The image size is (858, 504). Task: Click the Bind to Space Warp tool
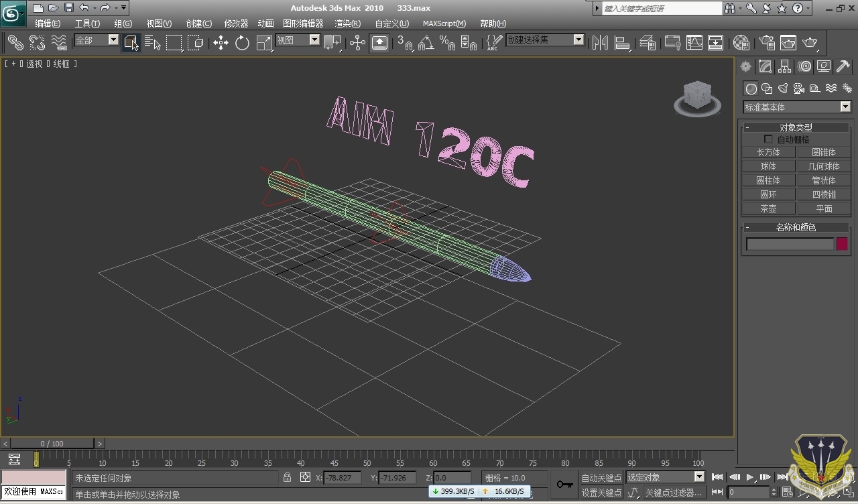pos(59,42)
